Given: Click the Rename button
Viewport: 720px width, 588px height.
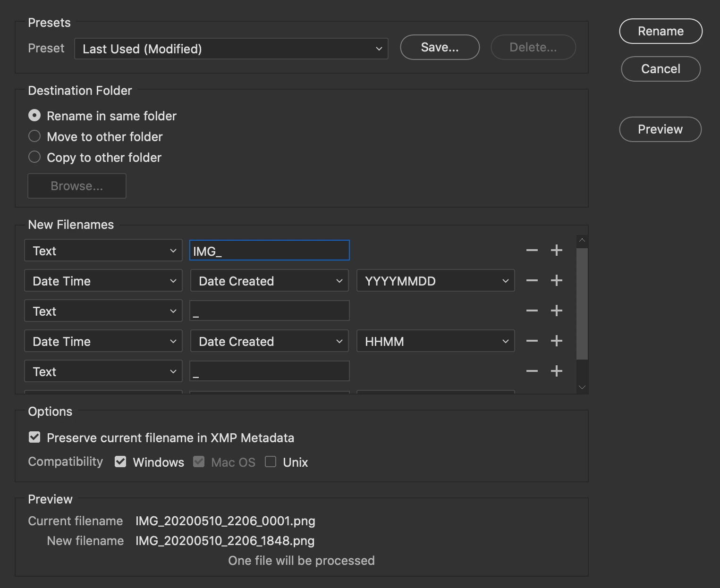Looking at the screenshot, I should pyautogui.click(x=661, y=31).
